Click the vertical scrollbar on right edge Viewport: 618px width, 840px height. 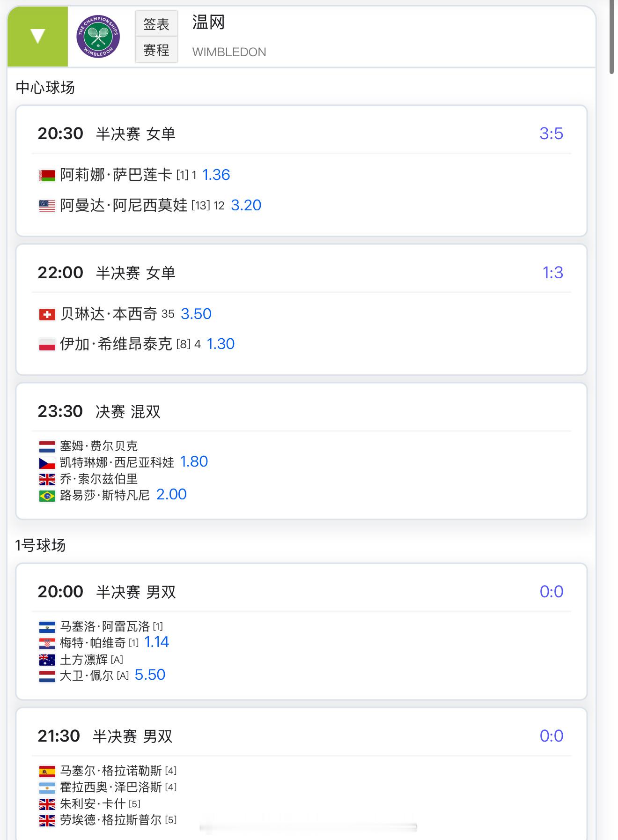[611, 37]
